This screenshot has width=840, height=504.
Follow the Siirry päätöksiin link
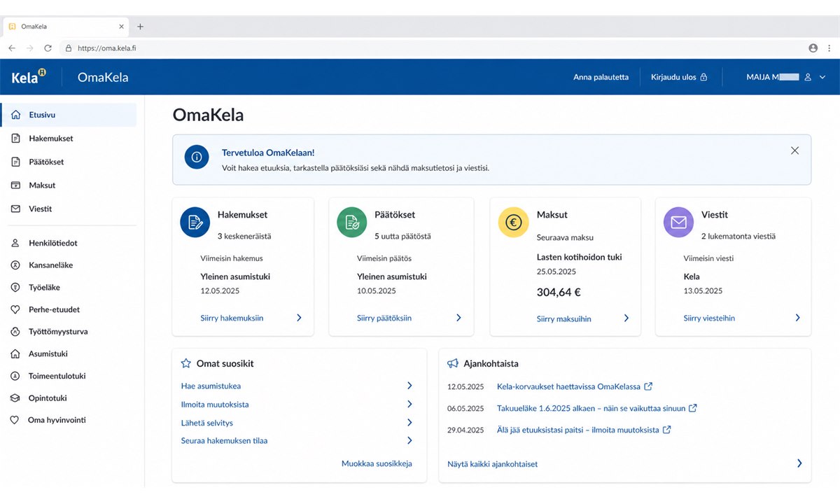point(384,318)
